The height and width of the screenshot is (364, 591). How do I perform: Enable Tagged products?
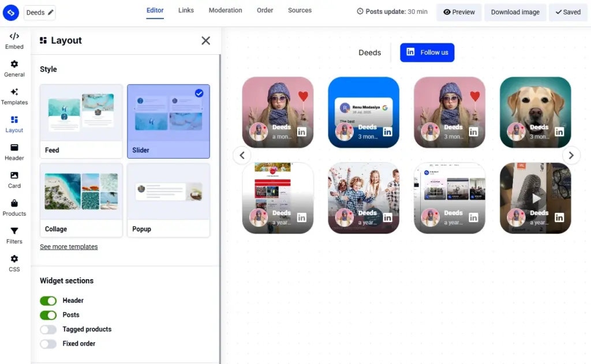(48, 329)
